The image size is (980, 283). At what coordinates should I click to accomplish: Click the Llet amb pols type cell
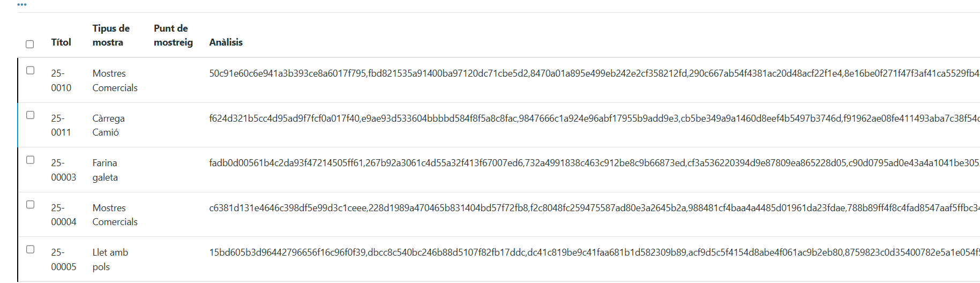click(110, 259)
